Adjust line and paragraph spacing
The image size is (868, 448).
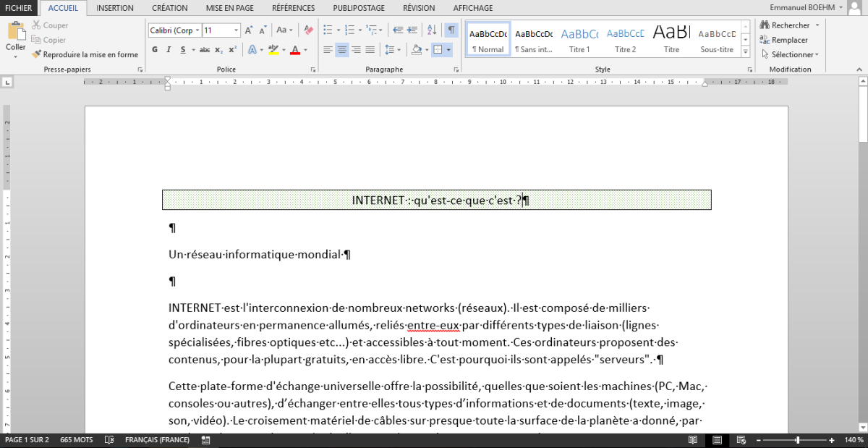tap(391, 50)
